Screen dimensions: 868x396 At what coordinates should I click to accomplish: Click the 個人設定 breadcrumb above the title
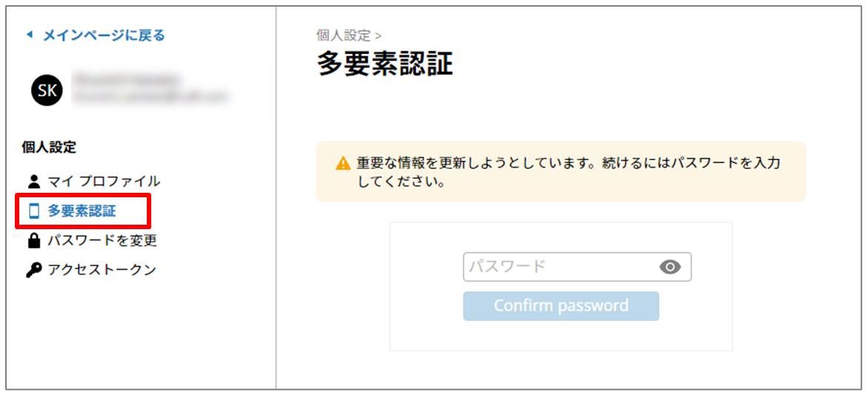(343, 35)
